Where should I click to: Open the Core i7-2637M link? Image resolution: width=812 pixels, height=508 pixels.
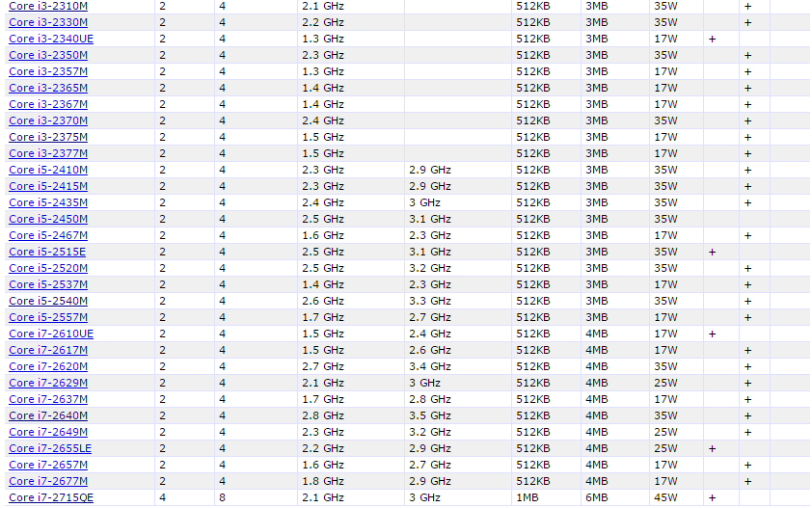[48, 400]
